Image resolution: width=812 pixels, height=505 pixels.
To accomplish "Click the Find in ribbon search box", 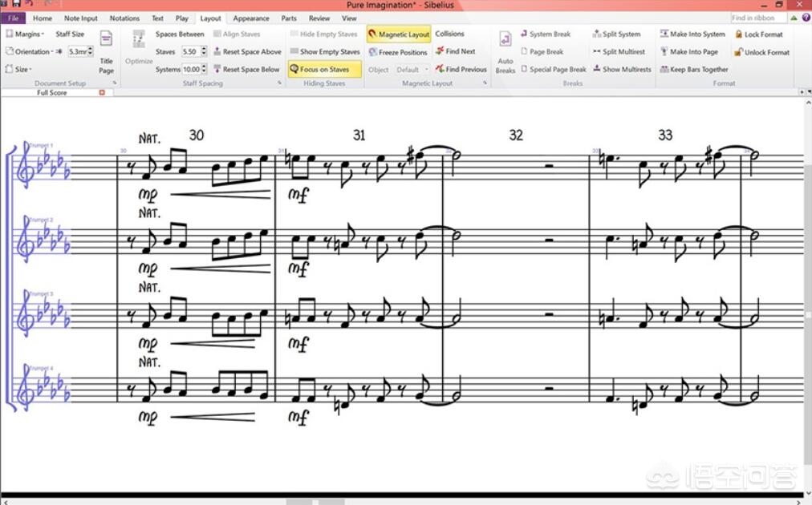I will (757, 18).
